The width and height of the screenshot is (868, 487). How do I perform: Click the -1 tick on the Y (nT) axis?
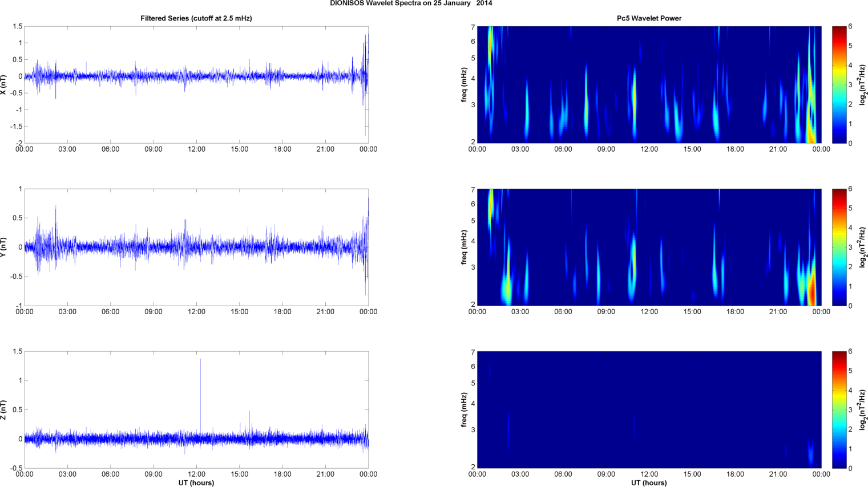19,306
